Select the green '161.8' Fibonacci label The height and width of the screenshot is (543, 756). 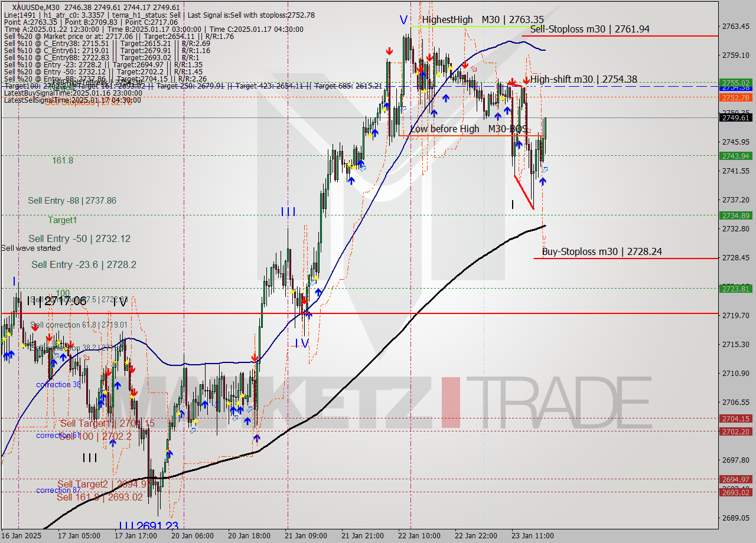pyautogui.click(x=63, y=160)
